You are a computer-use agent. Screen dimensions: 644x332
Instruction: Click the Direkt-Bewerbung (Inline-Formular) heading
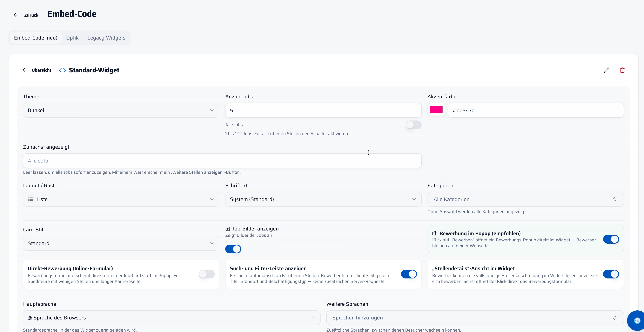click(x=70, y=269)
